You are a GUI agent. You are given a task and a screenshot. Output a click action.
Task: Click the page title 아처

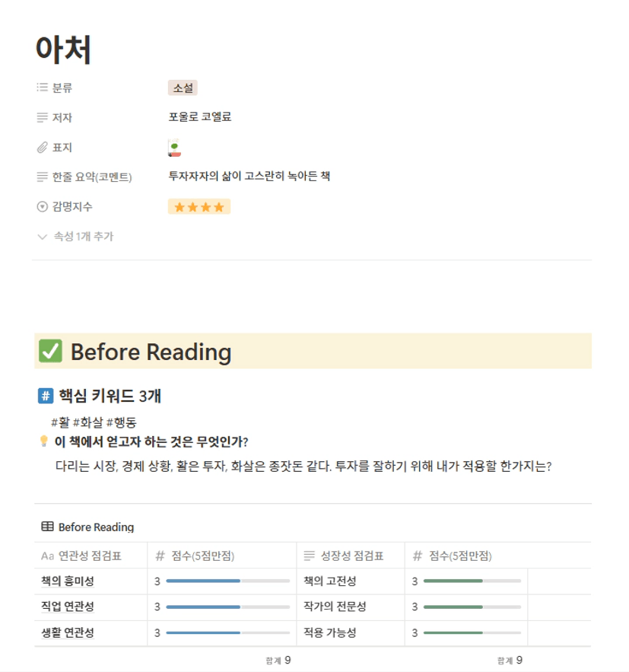(x=64, y=49)
